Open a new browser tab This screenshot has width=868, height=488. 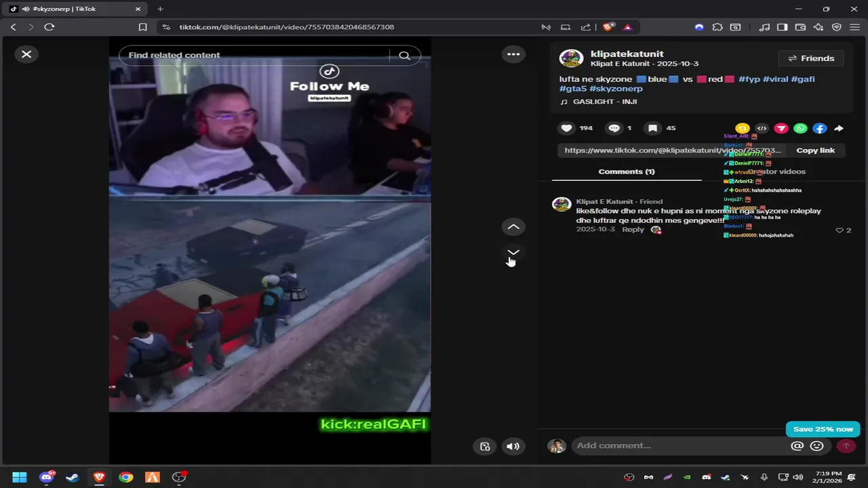click(x=160, y=9)
